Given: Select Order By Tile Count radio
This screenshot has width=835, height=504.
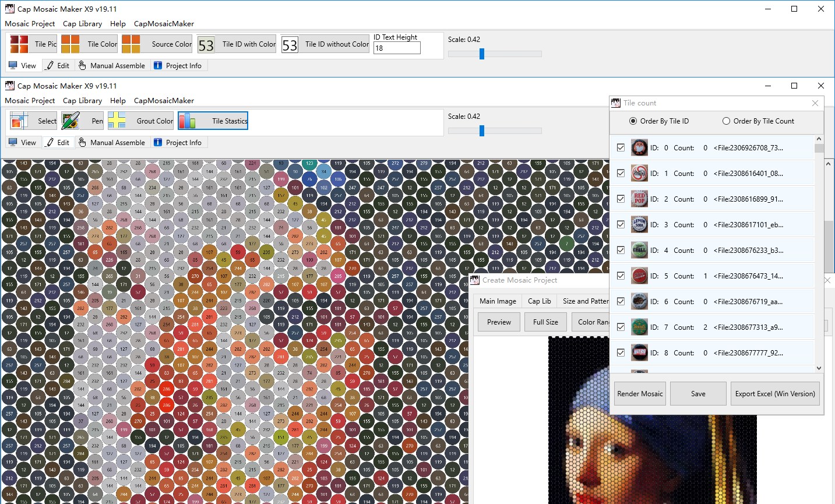Looking at the screenshot, I should tap(758, 121).
